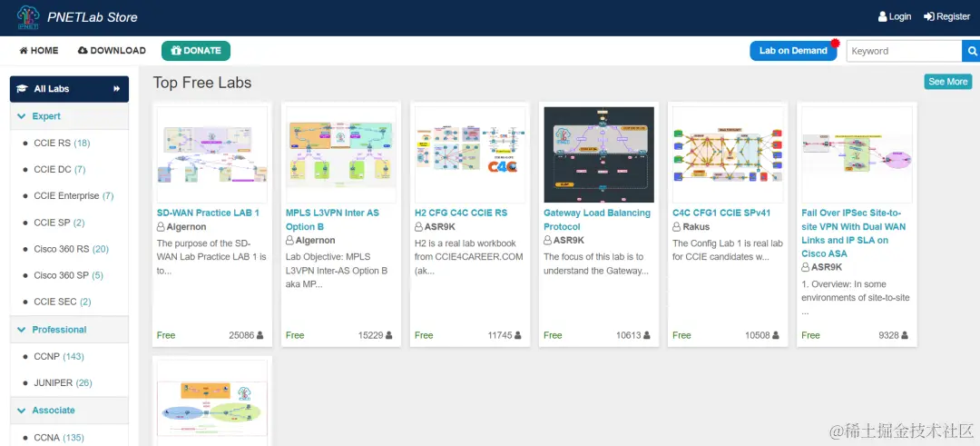The image size is (980, 446).
Task: Click user icon beside Rakus
Action: [x=676, y=226]
